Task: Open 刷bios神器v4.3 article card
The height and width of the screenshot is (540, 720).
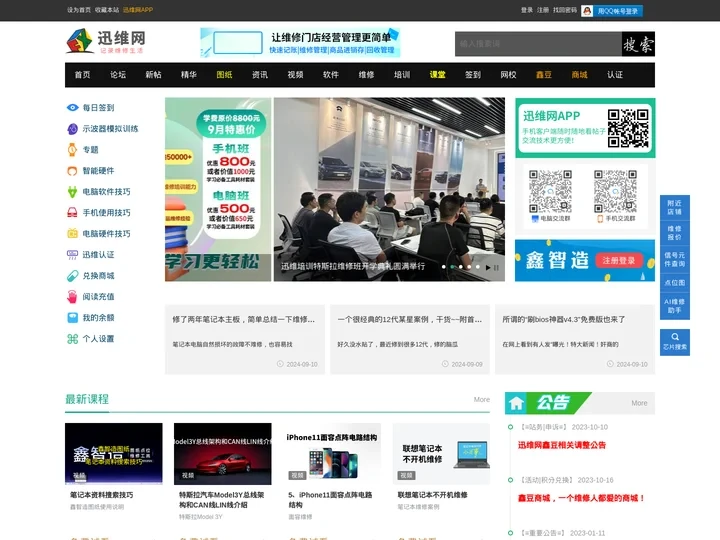Action: [575, 339]
